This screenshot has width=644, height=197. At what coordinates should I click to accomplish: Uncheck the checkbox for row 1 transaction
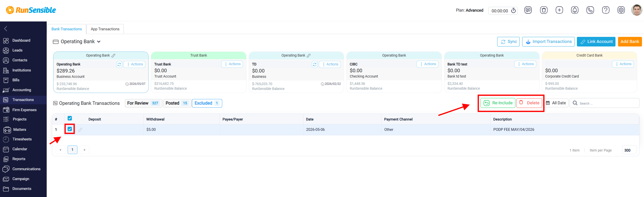coord(70,129)
